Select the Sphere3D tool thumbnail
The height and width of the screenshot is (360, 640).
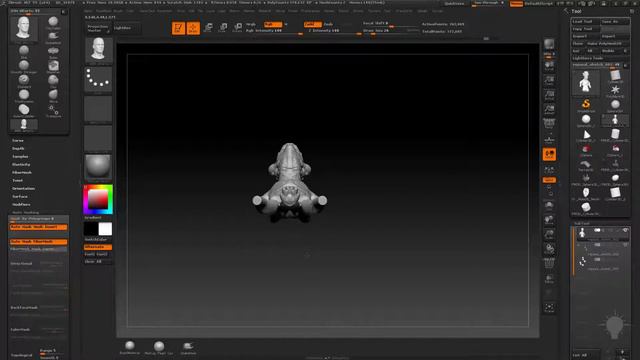click(615, 105)
